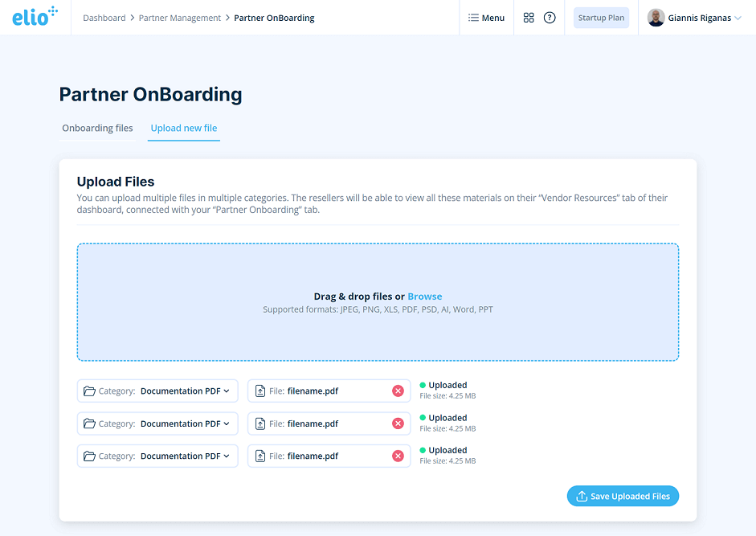
Task: Remove the first uploaded filename.pdf
Action: (398, 391)
